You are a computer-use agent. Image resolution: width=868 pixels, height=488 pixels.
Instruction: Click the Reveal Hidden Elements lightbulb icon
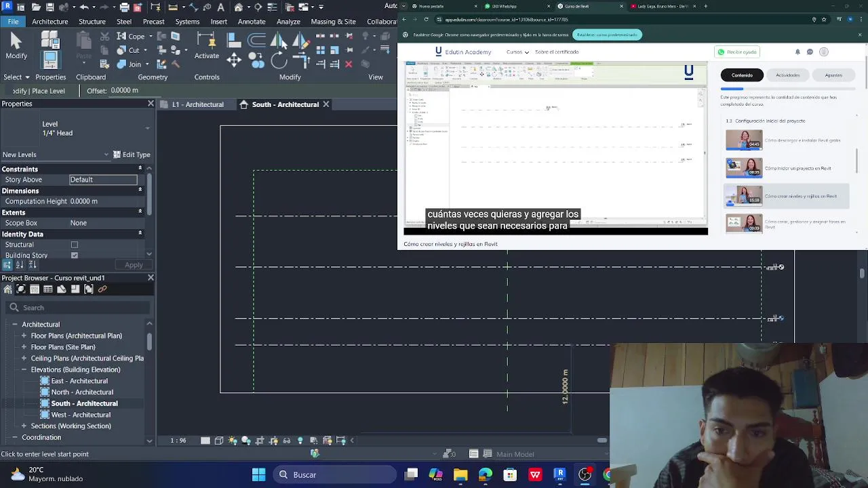tap(300, 441)
